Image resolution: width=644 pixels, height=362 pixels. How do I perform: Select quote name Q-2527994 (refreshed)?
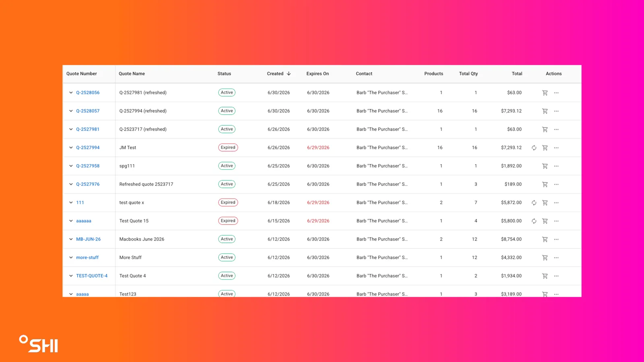tap(143, 111)
